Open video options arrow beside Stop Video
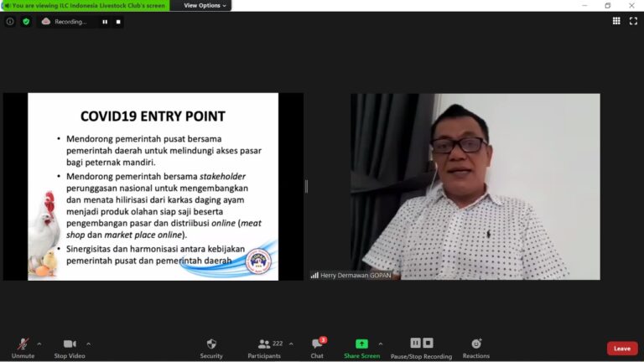The width and height of the screenshot is (644, 362). click(88, 344)
